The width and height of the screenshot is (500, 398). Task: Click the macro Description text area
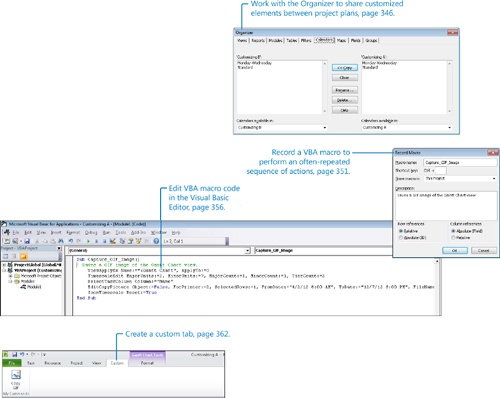[x=446, y=205]
